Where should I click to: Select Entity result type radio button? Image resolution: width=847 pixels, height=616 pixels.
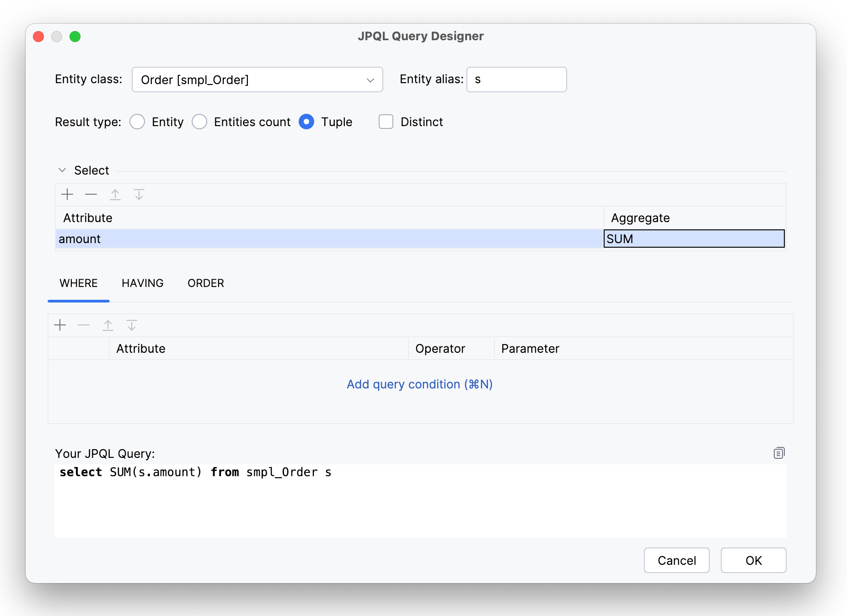[x=137, y=122]
